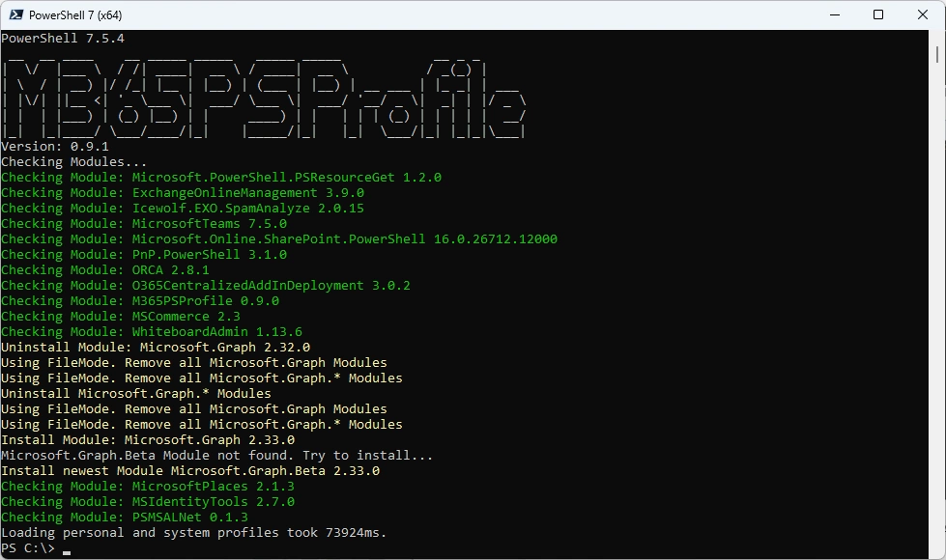Screen dimensions: 946x560
Task: Click the "Checking Modules..." output line
Action: pyautogui.click(x=74, y=162)
